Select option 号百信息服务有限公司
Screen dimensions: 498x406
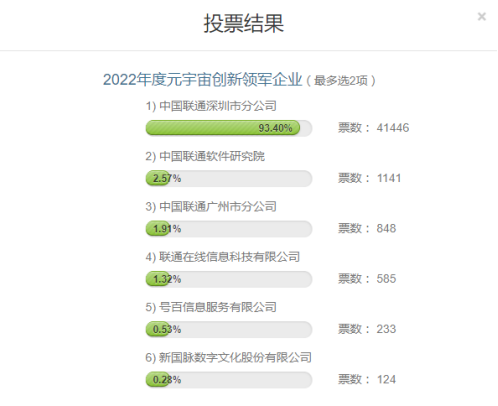[x=211, y=307]
